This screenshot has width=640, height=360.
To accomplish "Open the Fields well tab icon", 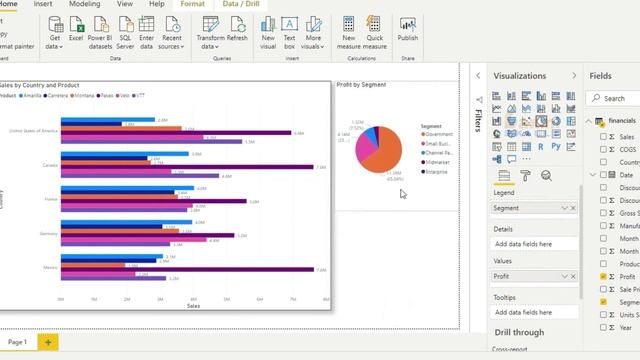I will [504, 176].
